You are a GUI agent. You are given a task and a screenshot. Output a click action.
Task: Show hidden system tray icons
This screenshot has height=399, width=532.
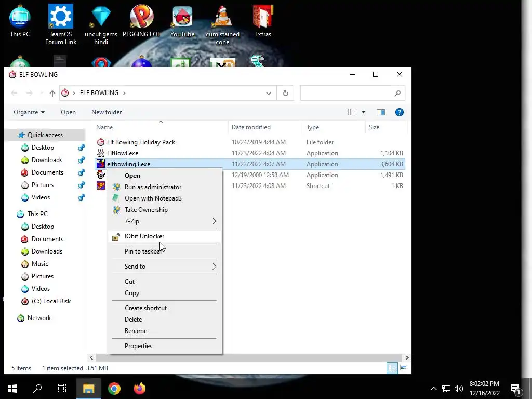(x=434, y=389)
